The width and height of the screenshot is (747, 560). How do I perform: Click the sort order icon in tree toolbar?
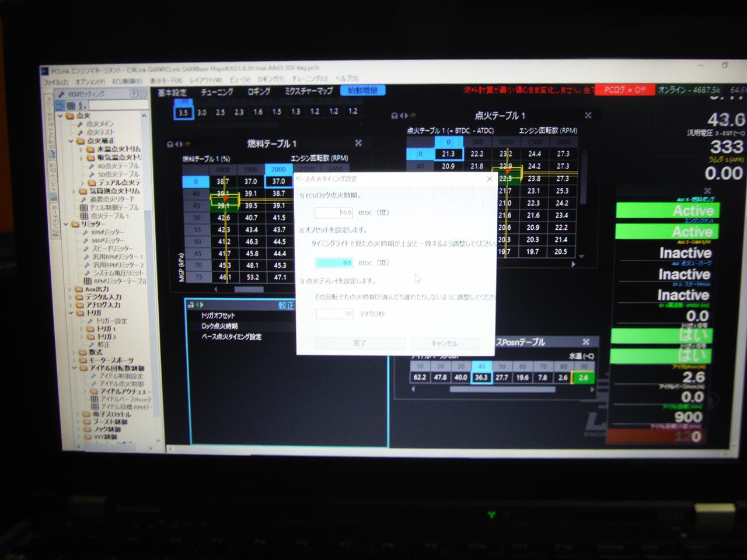(x=81, y=106)
